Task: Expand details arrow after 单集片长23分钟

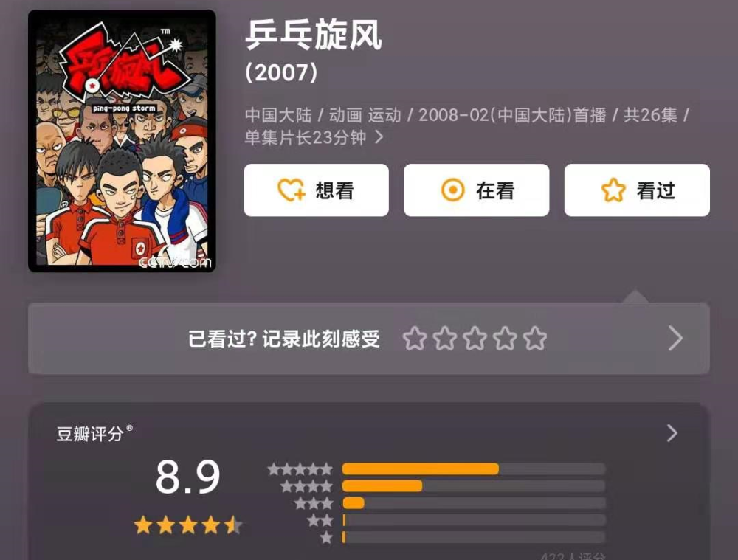Action: pyautogui.click(x=379, y=137)
